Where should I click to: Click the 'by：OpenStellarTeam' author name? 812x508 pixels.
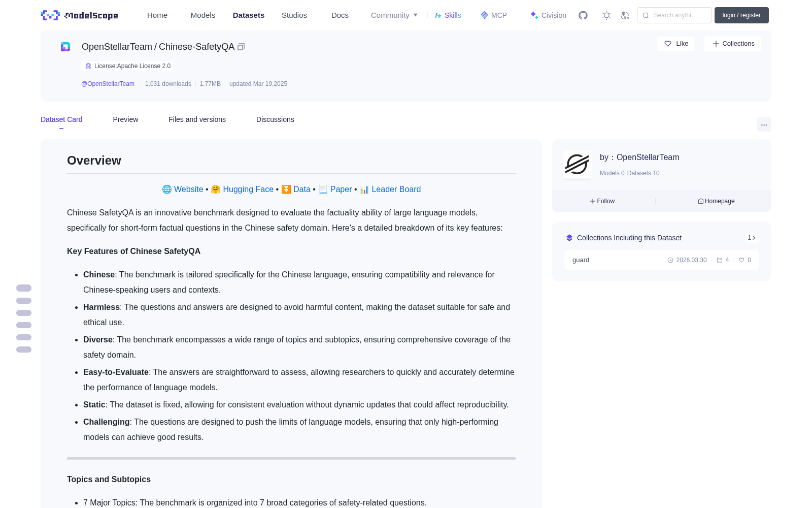tap(639, 157)
